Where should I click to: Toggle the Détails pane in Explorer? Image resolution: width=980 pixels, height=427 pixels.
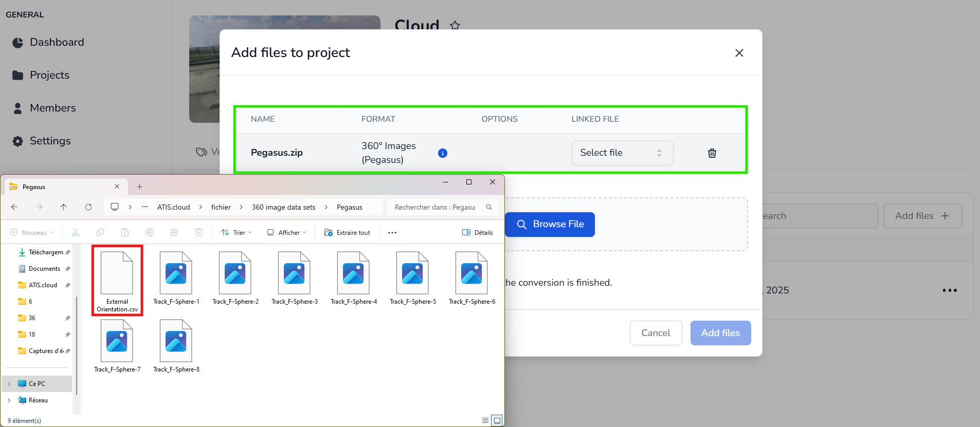click(x=478, y=233)
